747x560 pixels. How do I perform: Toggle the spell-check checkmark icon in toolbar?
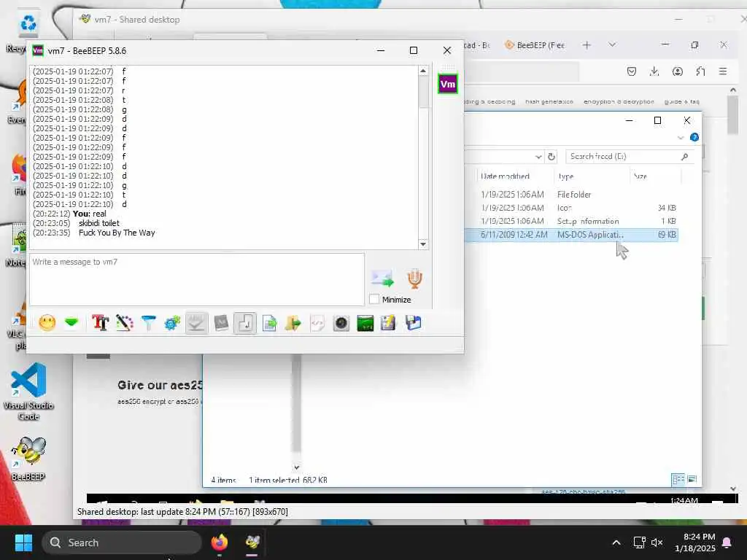[x=196, y=323]
